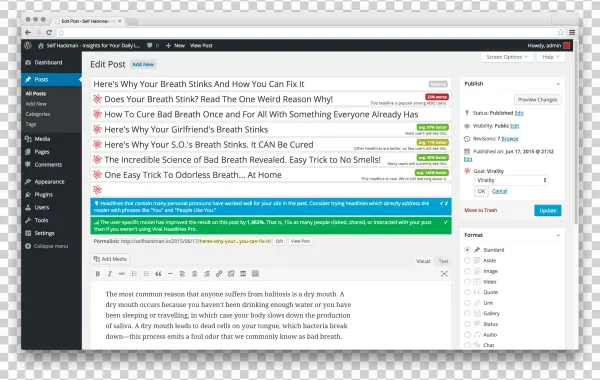600x380 pixels.
Task: Click the Edit permalink button
Action: click(x=279, y=241)
